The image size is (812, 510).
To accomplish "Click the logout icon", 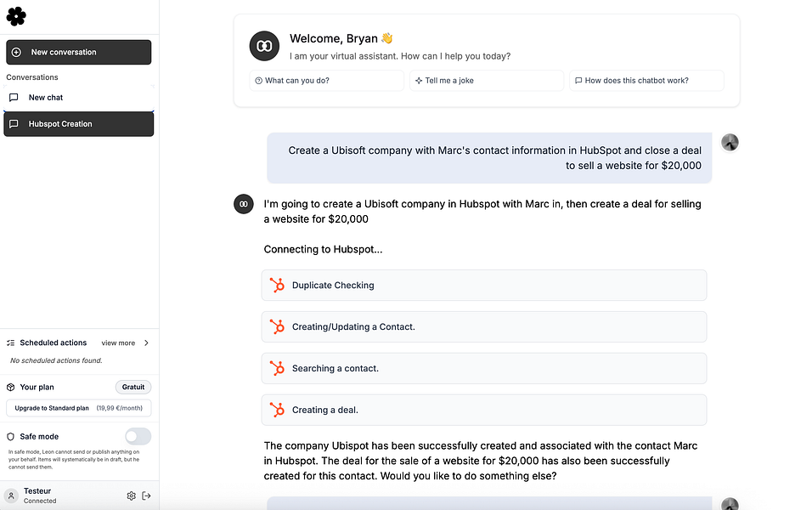I will [x=146, y=496].
